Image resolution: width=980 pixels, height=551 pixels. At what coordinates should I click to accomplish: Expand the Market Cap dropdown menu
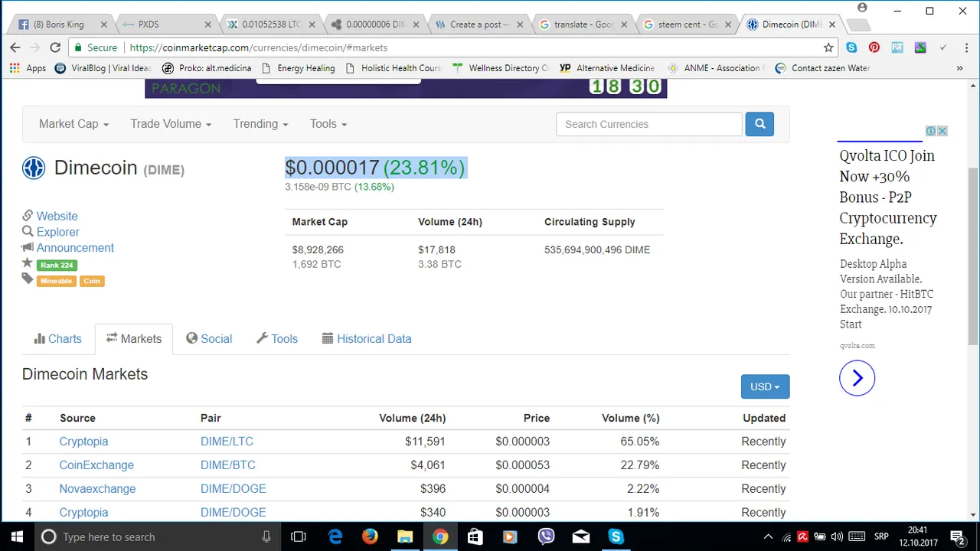(x=73, y=124)
